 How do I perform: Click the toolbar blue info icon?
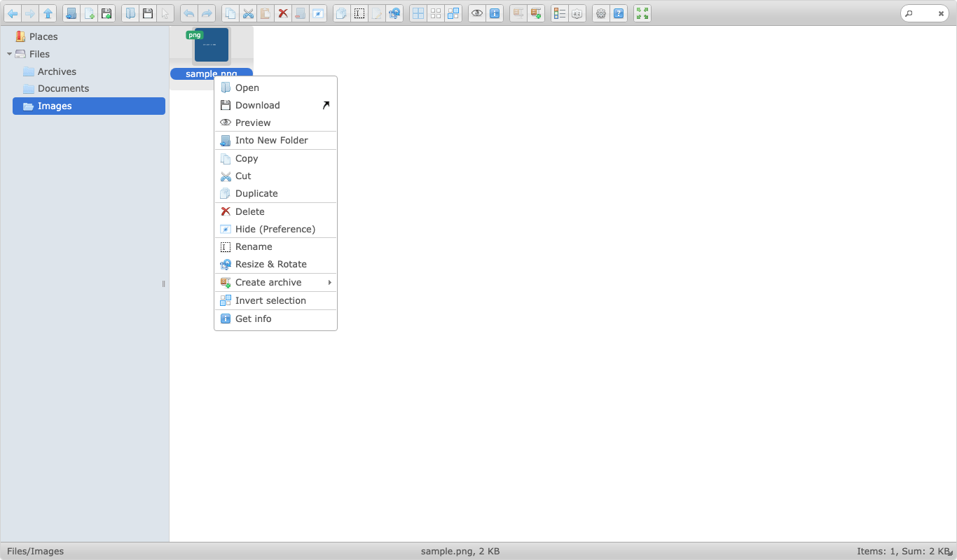[495, 13]
